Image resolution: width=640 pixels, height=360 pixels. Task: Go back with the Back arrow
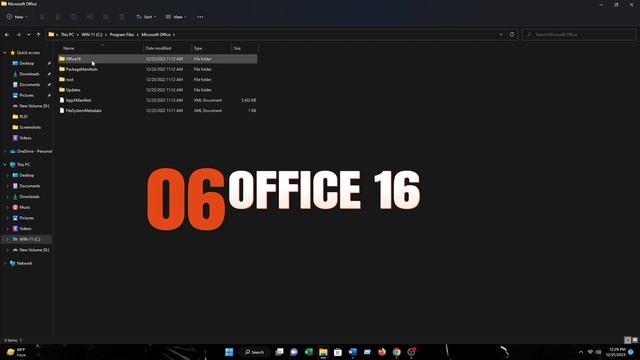pos(7,35)
